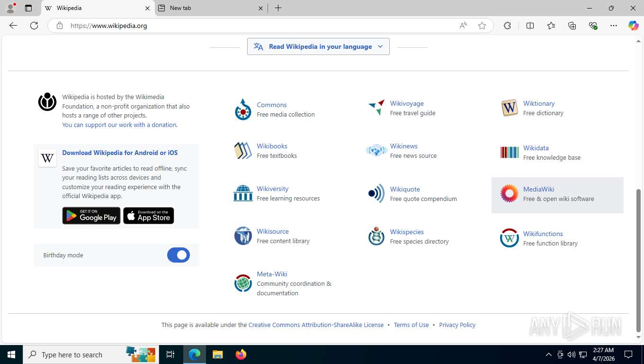Open the Copilot sidebar icon
The height and width of the screenshot is (364, 644).
click(x=633, y=26)
